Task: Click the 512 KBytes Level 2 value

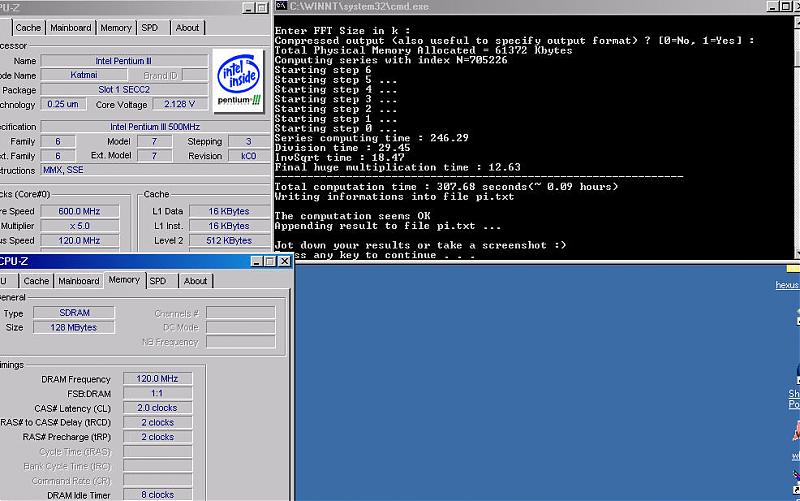Action: point(229,240)
